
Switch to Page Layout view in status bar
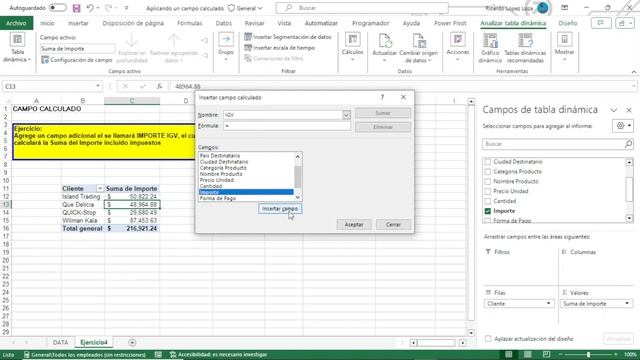528,354
